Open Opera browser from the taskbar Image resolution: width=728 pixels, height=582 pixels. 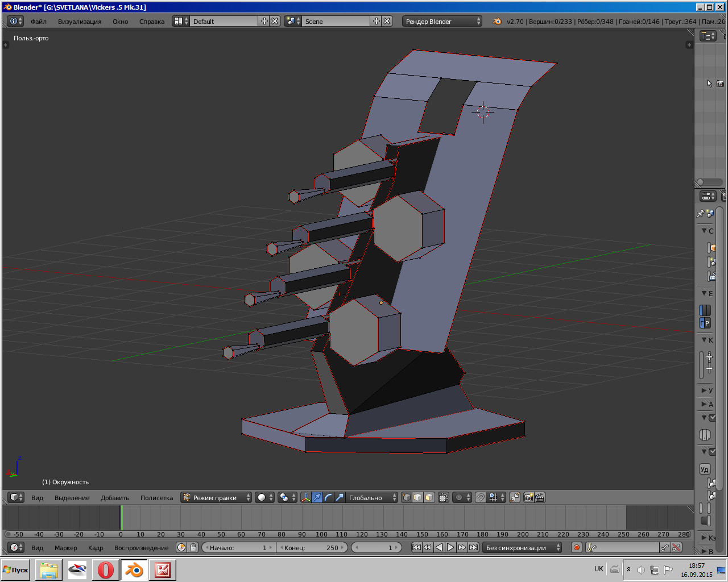[x=106, y=569]
